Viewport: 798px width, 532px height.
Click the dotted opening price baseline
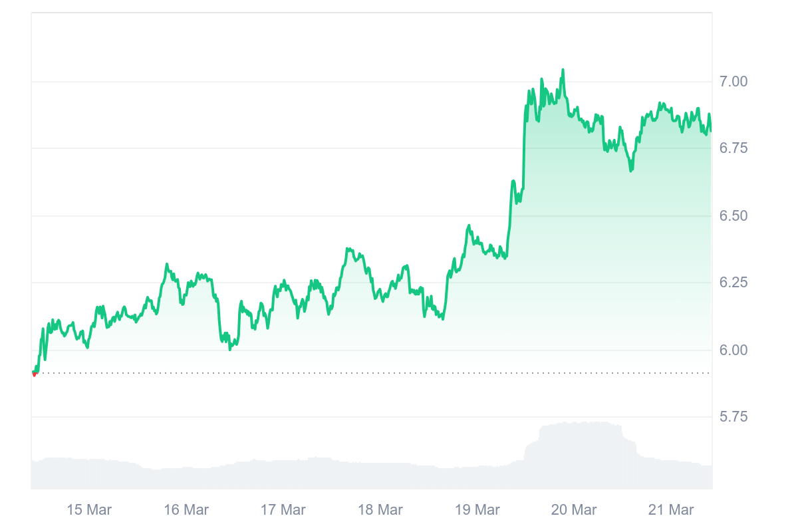(372, 373)
